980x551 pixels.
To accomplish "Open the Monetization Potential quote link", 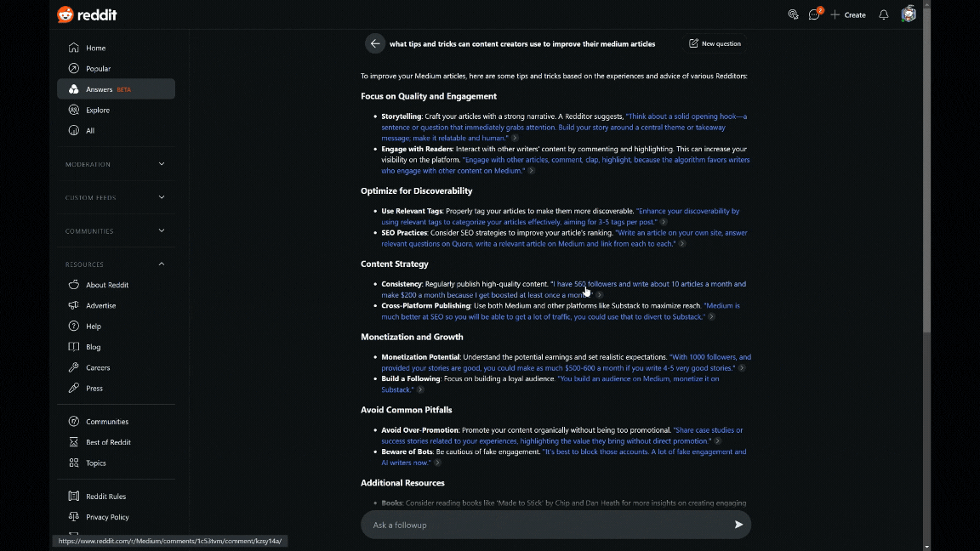I will point(567,362).
